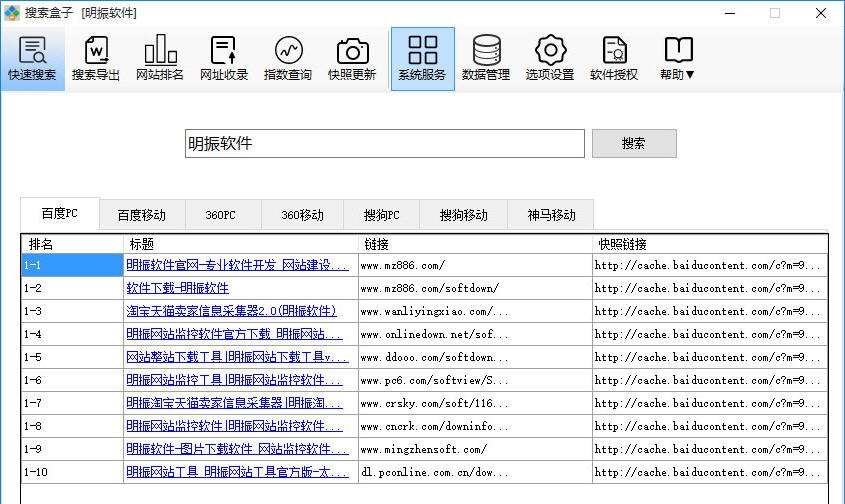The width and height of the screenshot is (845, 504).
Task: Open the 搜索导出 export tool
Action: pos(96,59)
